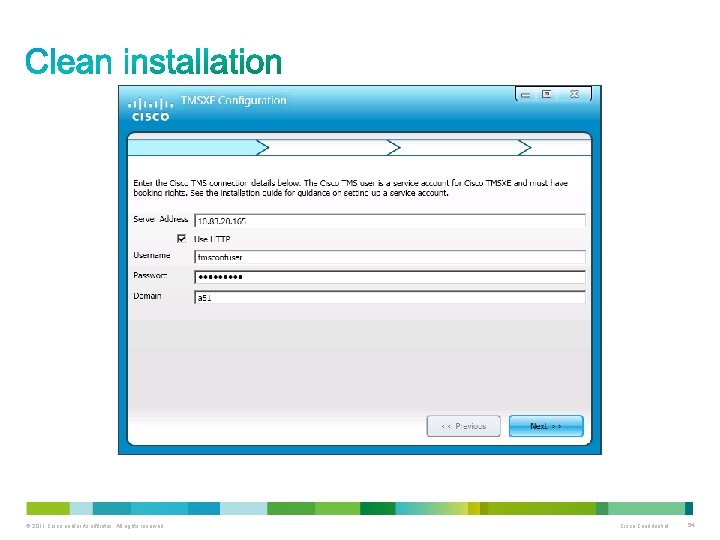Click the Next >> button
This screenshot has height=540, width=720.
(x=546, y=426)
